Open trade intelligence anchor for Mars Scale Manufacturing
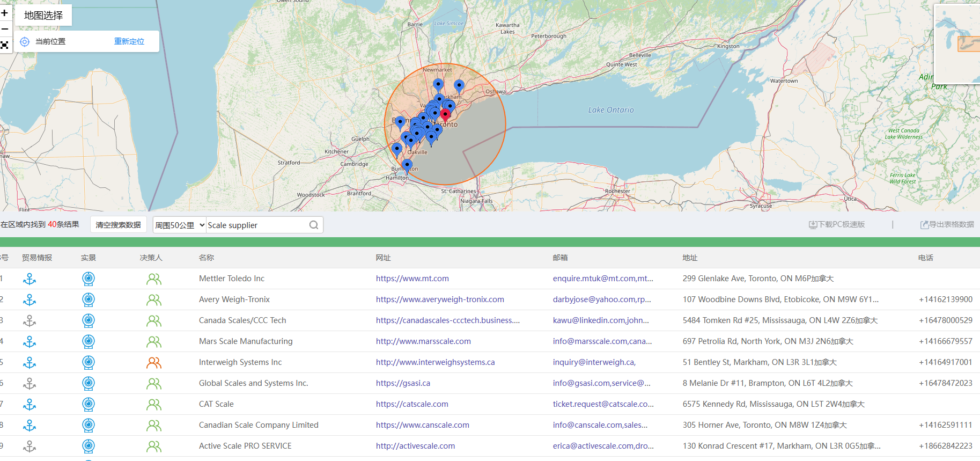This screenshot has width=980, height=461. click(x=30, y=341)
